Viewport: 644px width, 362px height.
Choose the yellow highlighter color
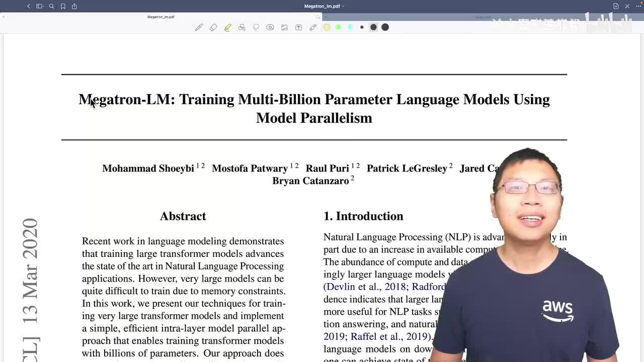327,27
